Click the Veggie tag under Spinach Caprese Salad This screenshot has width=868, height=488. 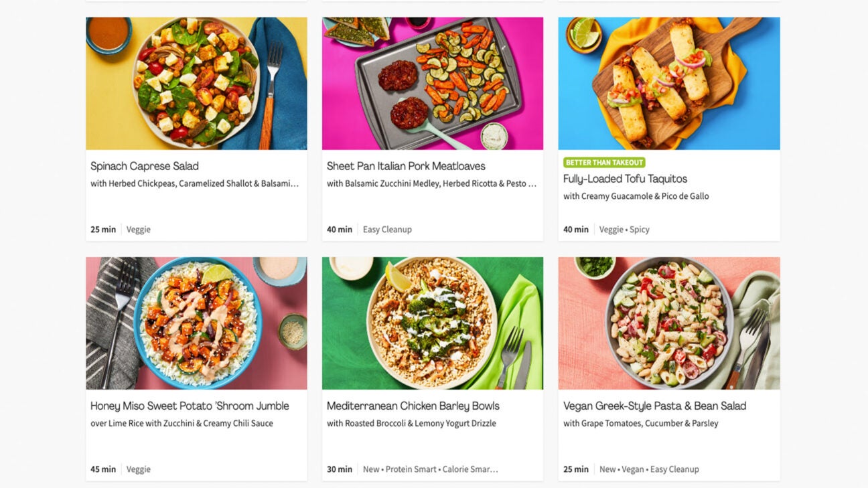(138, 229)
